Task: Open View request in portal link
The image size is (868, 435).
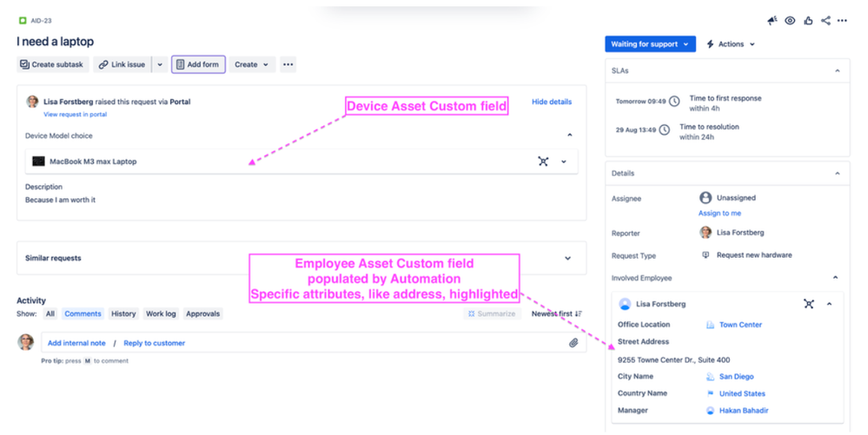Action: click(x=76, y=114)
